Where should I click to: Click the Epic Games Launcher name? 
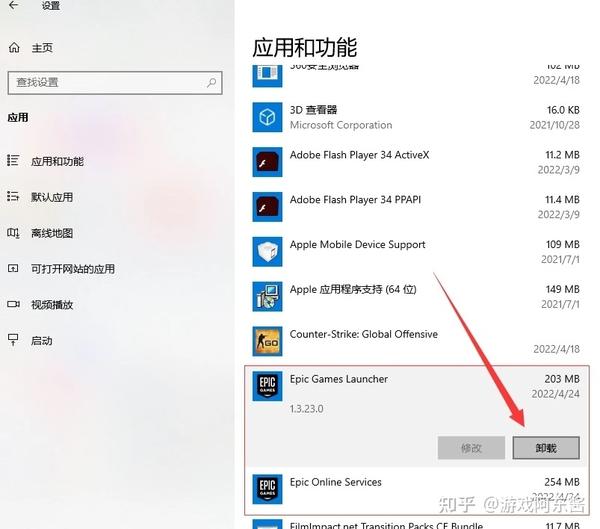point(339,379)
